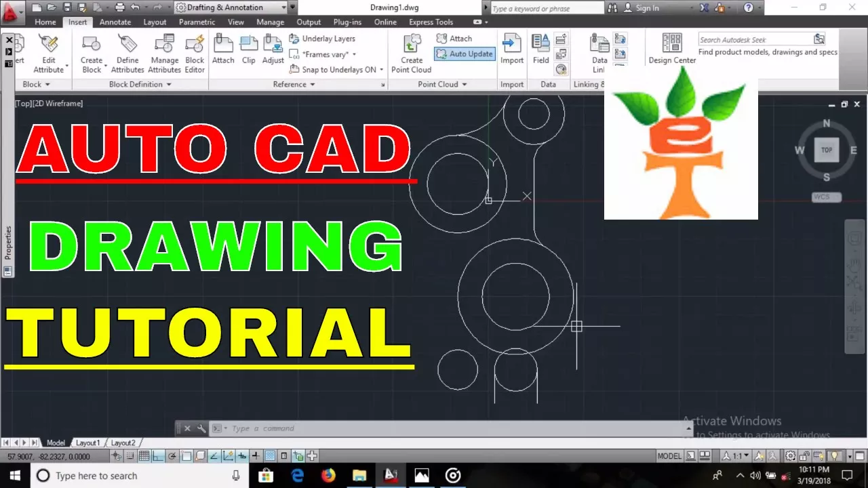Click the Create Block tool

(x=92, y=53)
